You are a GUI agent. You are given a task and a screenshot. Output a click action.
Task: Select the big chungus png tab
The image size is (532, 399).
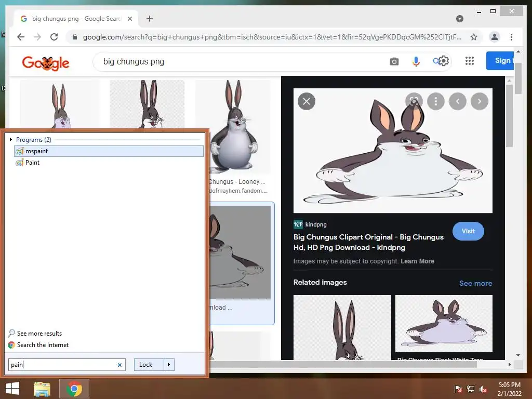click(x=76, y=19)
